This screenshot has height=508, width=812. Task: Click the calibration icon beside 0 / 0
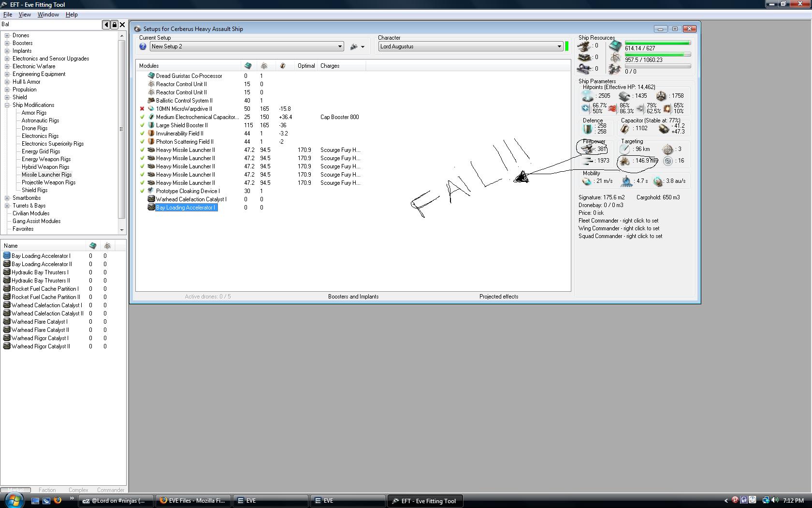point(615,70)
